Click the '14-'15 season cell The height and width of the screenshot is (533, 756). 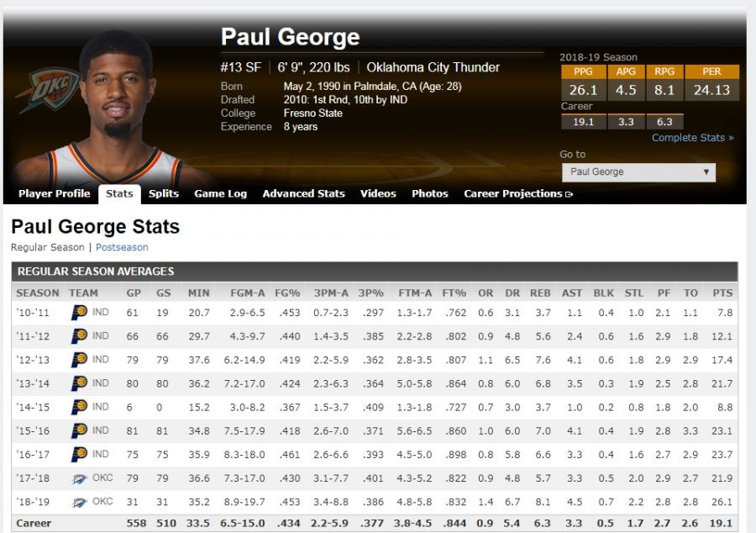[x=33, y=407]
